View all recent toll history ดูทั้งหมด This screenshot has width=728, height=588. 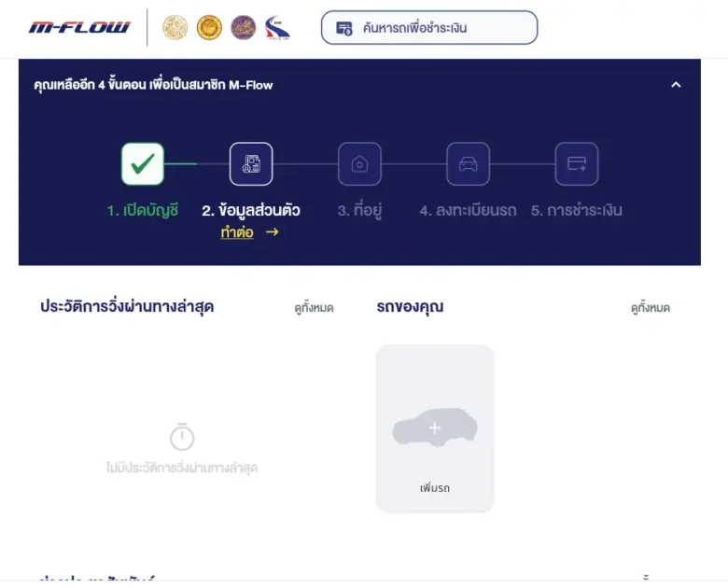[314, 307]
